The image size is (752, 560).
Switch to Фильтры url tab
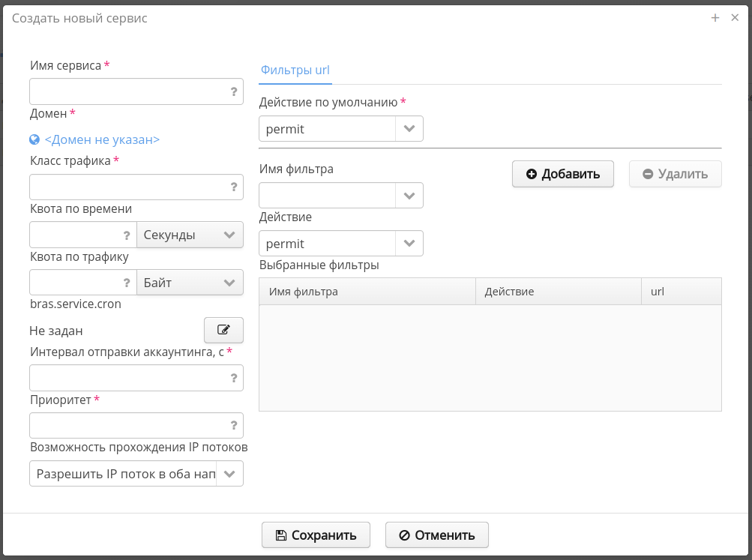click(x=295, y=70)
